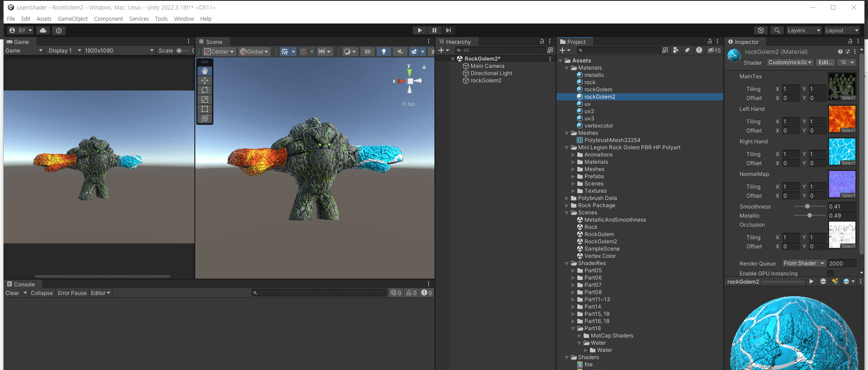Open Assets menu

[44, 19]
